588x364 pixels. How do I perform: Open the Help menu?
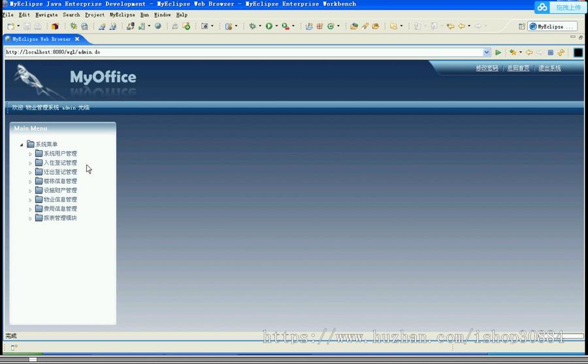coord(182,14)
